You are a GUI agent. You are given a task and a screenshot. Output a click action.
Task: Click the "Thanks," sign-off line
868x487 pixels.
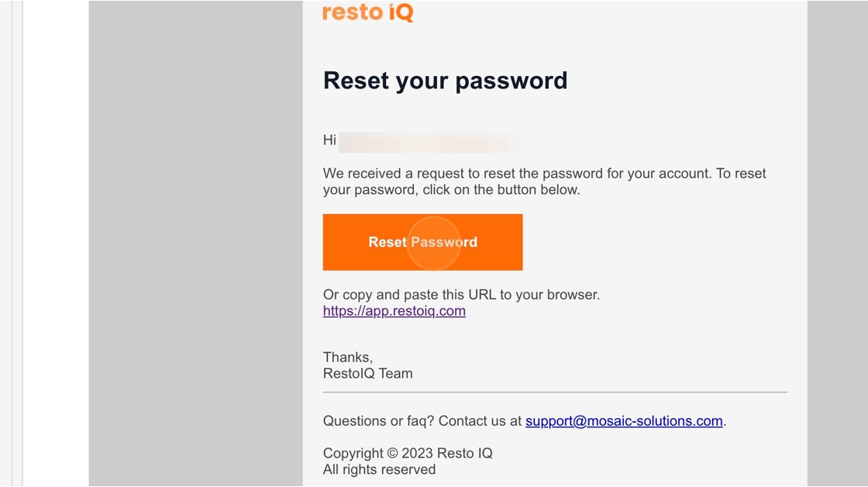pos(348,357)
